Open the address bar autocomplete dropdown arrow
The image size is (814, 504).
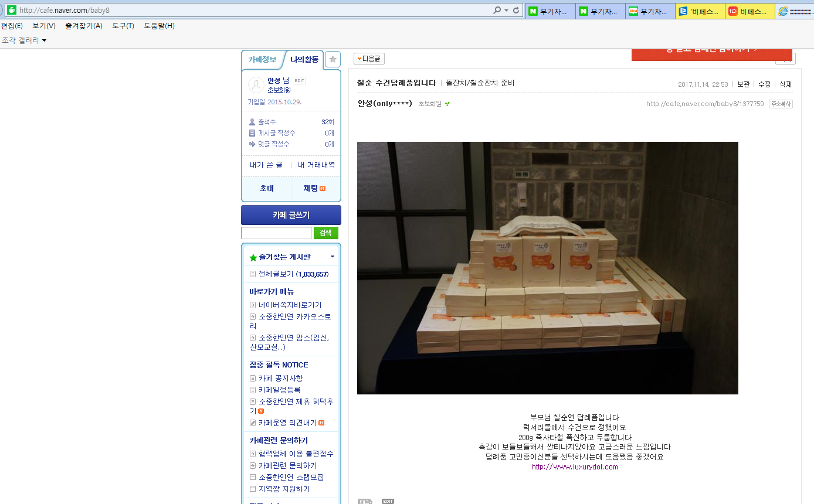click(x=506, y=11)
